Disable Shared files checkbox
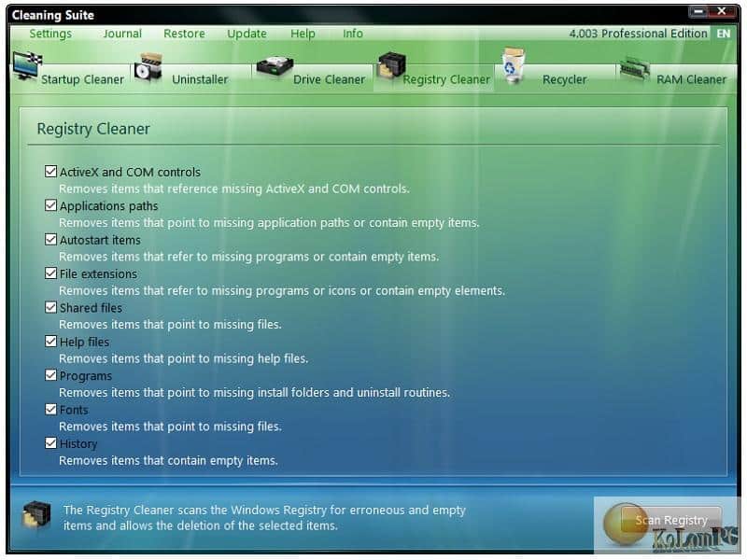 [51, 307]
